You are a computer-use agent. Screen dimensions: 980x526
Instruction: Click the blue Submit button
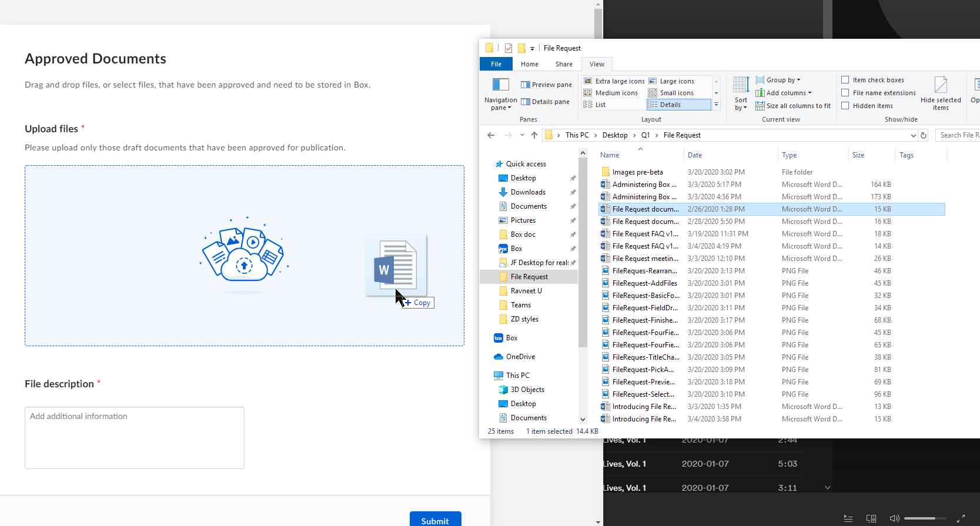[x=435, y=520]
